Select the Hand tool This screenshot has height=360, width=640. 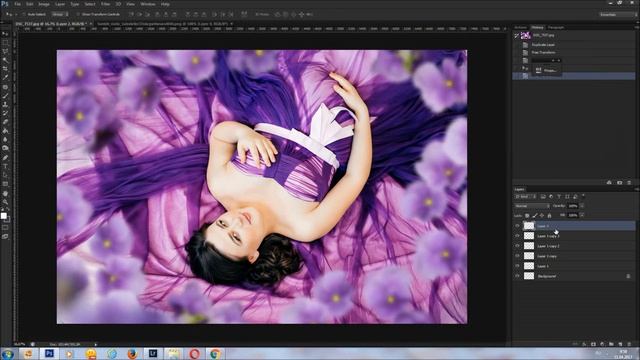pyautogui.click(x=5, y=193)
